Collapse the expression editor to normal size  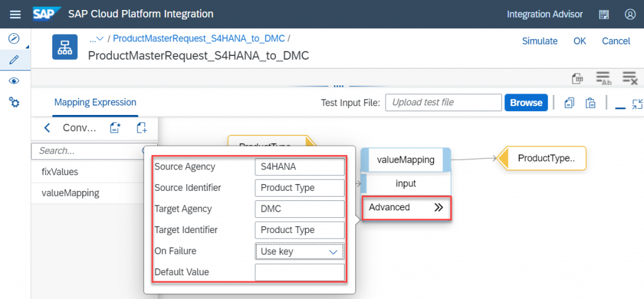coord(638,104)
